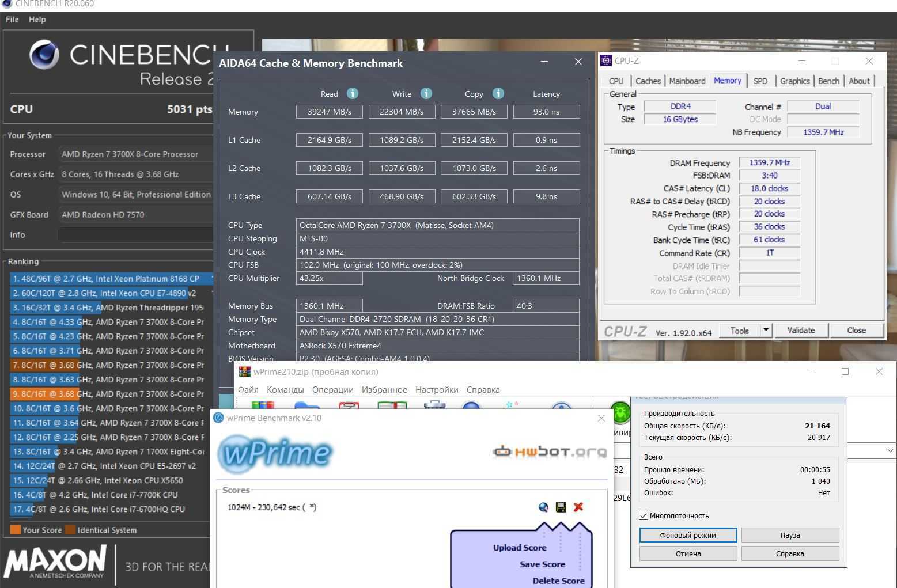The width and height of the screenshot is (897, 588).
Task: Click the Read info icon in AIDA64
Action: [353, 93]
